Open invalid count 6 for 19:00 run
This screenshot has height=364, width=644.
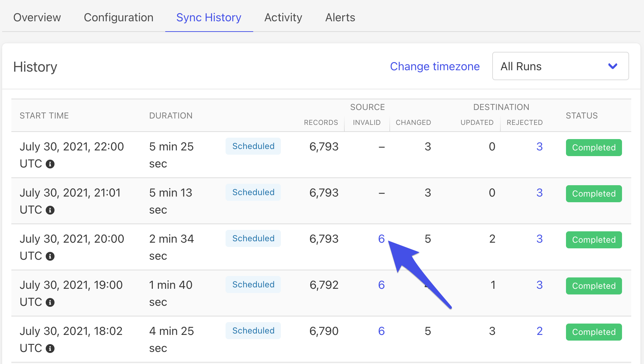tap(381, 285)
